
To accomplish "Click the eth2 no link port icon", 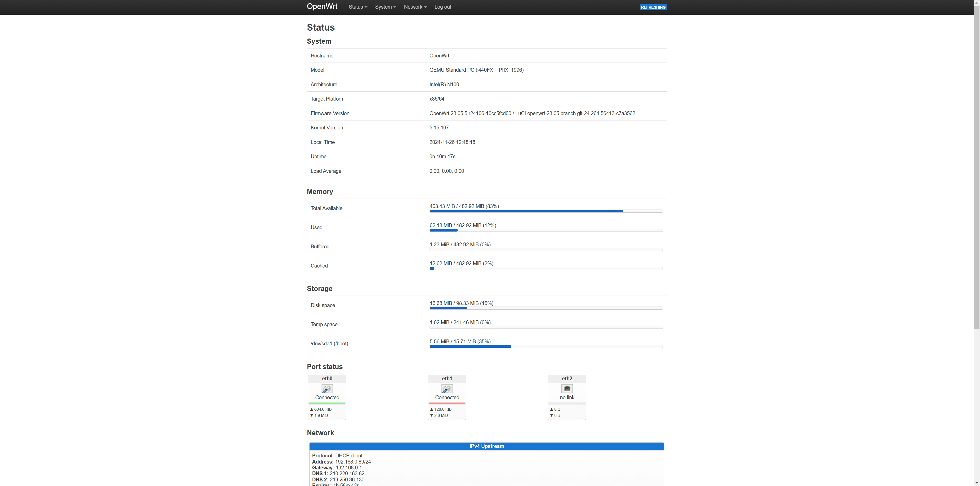I will click(x=567, y=388).
